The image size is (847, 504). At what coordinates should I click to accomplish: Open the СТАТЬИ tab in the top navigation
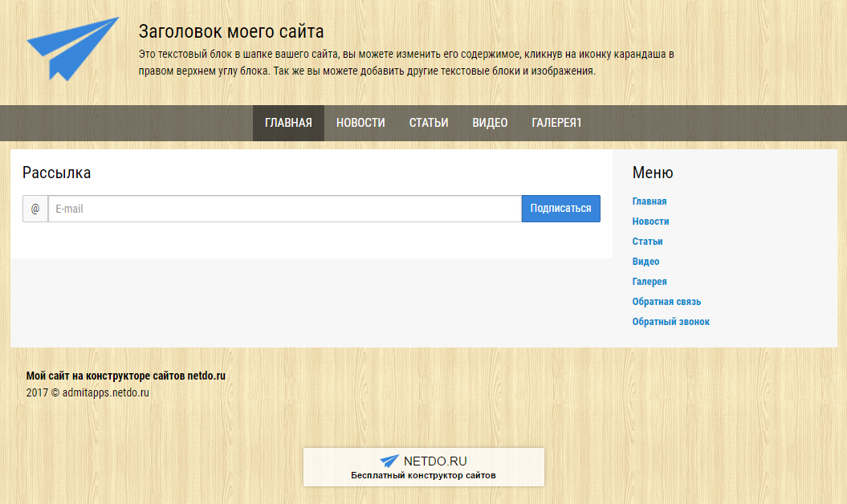click(x=428, y=123)
